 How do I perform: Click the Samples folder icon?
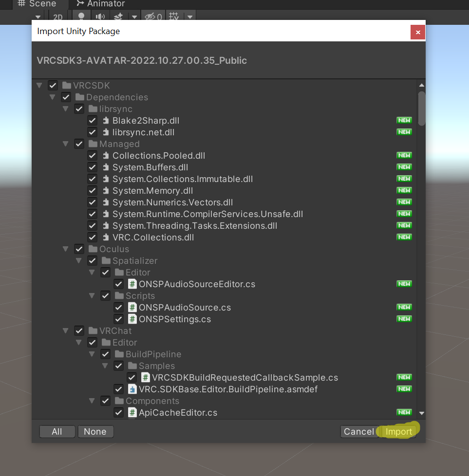pos(132,366)
